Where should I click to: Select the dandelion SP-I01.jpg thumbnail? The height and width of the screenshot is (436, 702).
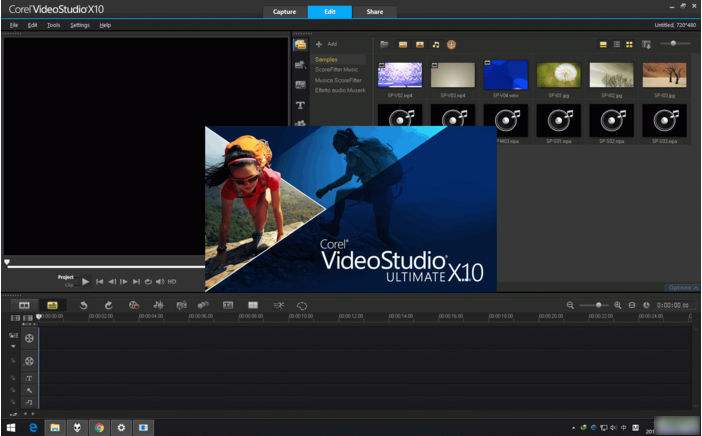pyautogui.click(x=559, y=75)
